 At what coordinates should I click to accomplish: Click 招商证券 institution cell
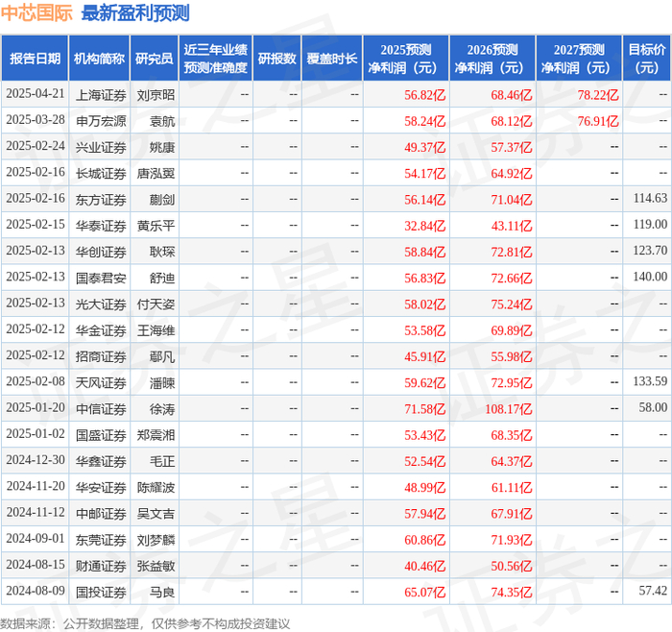click(x=101, y=356)
